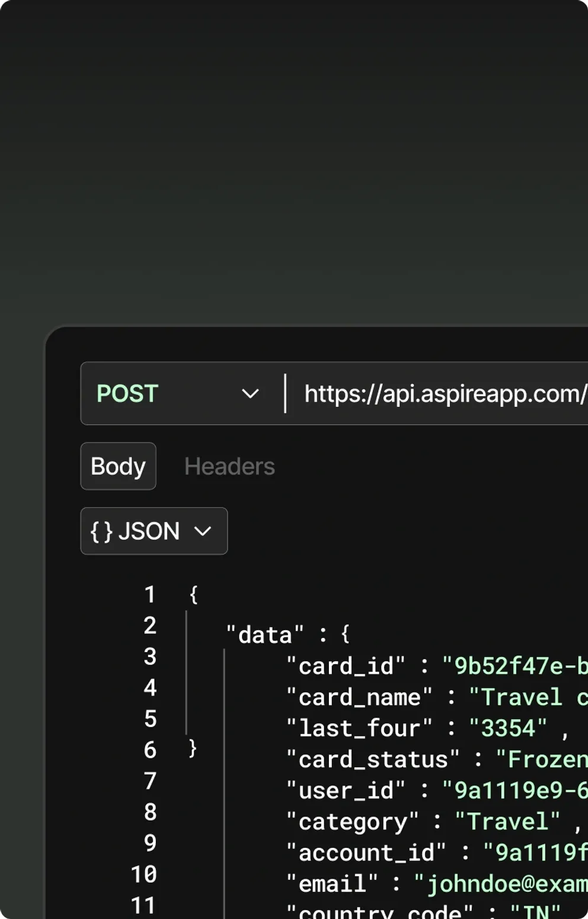Click the closing brace near line 6

[193, 748]
